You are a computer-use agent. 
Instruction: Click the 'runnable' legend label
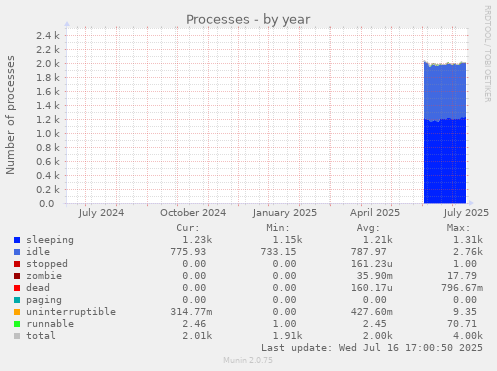(50, 324)
